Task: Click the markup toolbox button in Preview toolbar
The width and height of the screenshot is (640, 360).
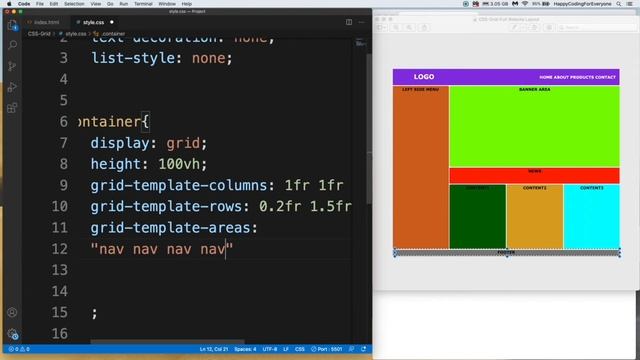Action: pyautogui.click(x=549, y=27)
